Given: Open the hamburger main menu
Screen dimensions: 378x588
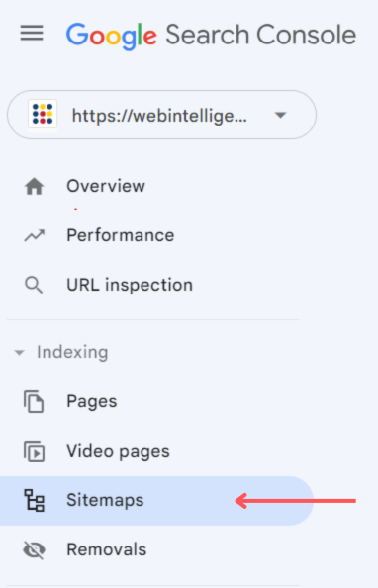Looking at the screenshot, I should pyautogui.click(x=32, y=33).
